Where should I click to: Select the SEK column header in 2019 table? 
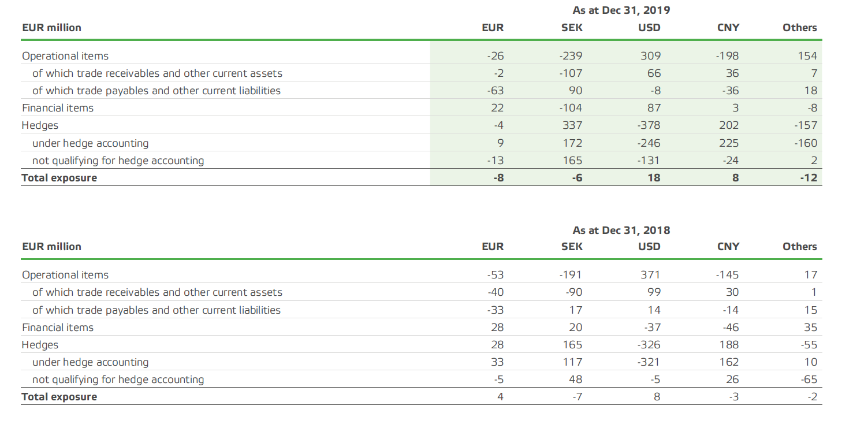pyautogui.click(x=572, y=27)
